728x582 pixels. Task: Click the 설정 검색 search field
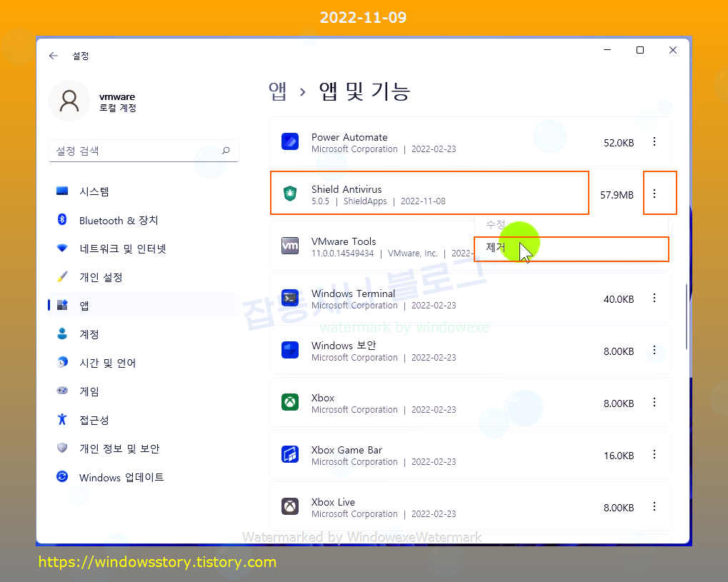[144, 151]
